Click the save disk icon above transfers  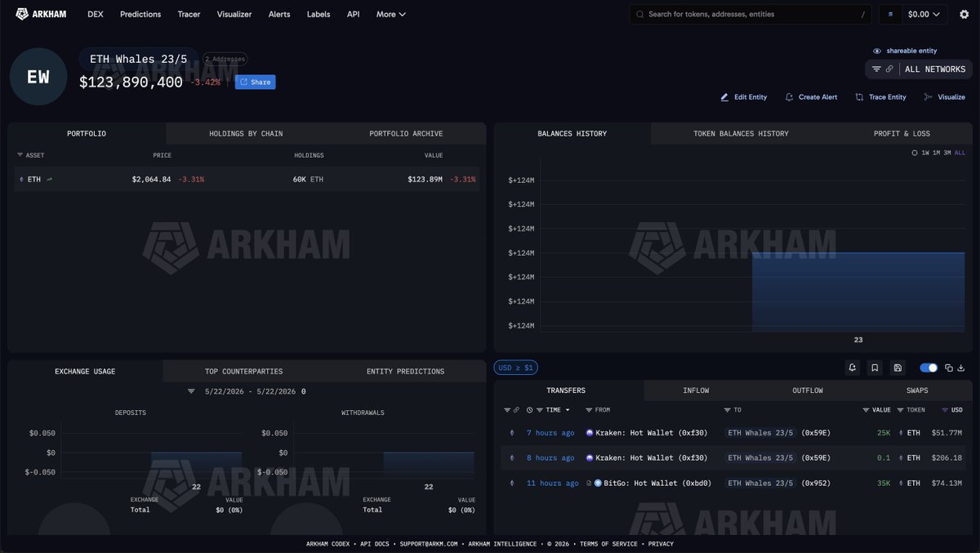[898, 368]
